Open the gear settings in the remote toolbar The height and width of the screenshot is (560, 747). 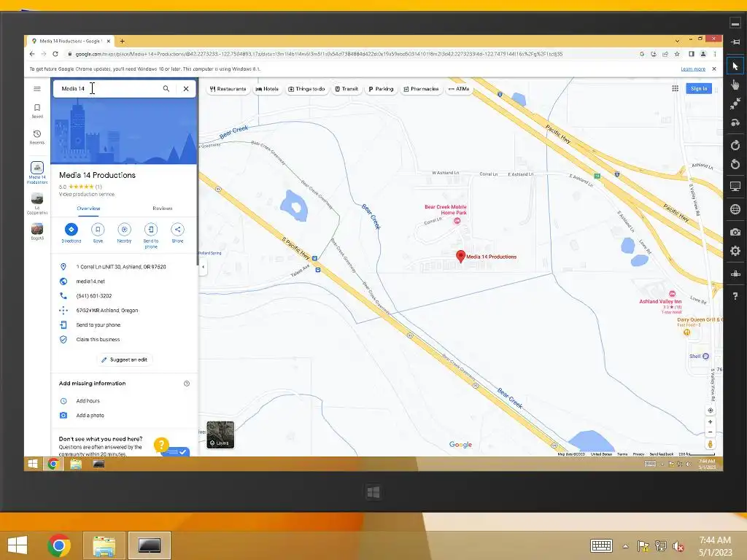735,251
